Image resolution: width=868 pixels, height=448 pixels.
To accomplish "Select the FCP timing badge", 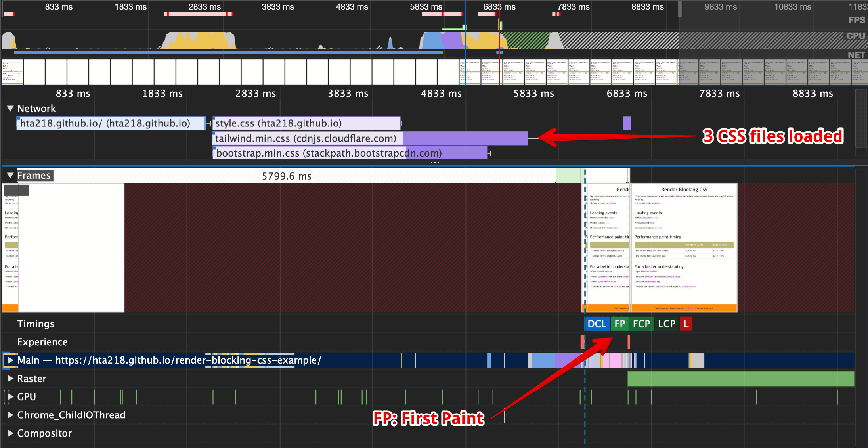I will pos(641,324).
